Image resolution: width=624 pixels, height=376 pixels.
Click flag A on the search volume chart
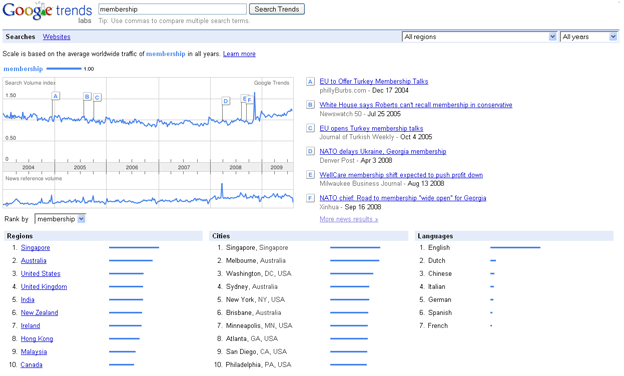tap(56, 96)
